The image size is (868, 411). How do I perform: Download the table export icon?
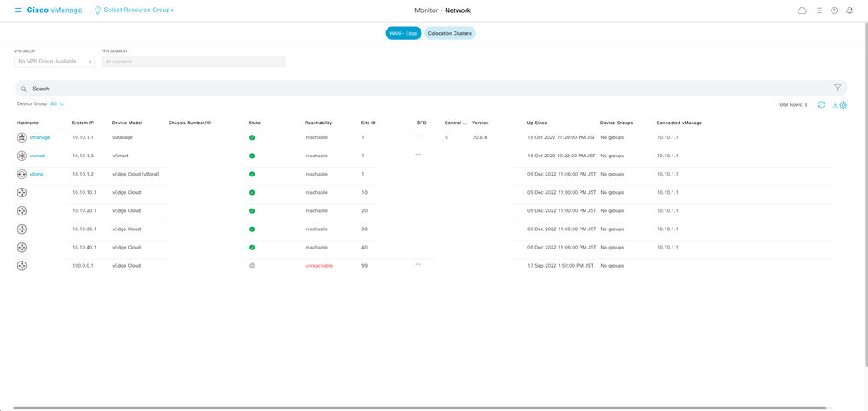[835, 104]
